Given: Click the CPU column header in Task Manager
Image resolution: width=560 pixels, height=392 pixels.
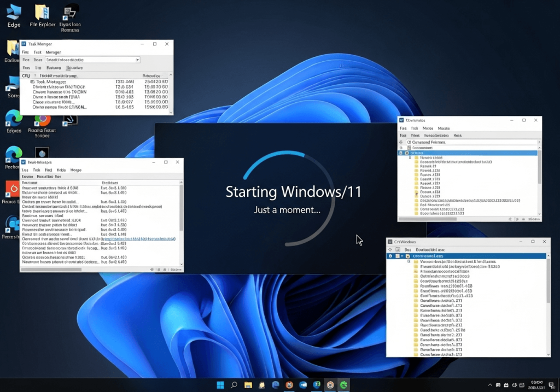Looking at the screenshot, I should coord(26,75).
